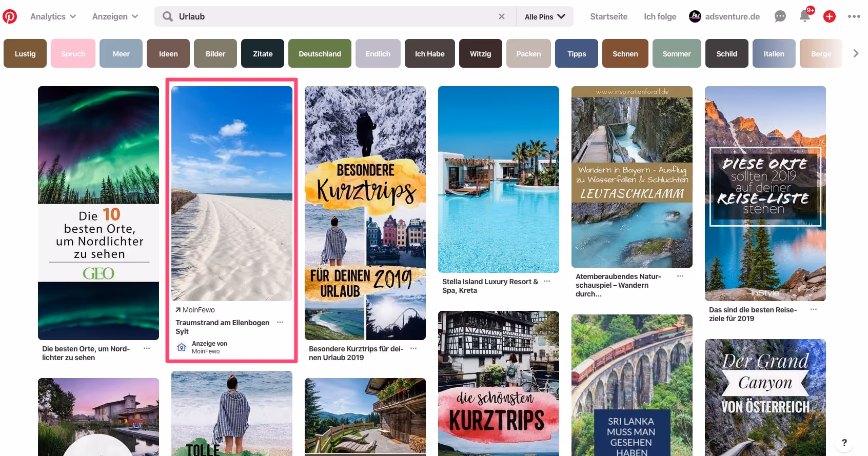This screenshot has width=868, height=456.
Task: Open the Pinterest logo home icon
Action: click(x=10, y=16)
